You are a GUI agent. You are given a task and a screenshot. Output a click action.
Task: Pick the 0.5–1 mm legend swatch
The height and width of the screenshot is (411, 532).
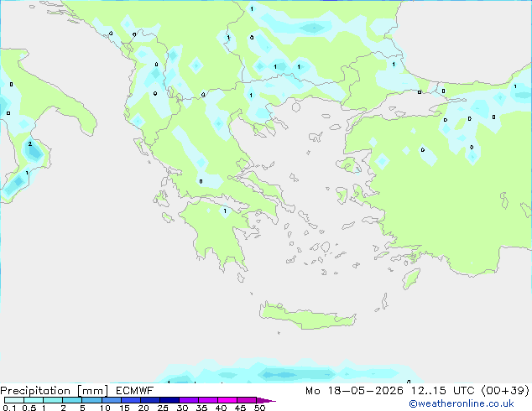pyautogui.click(x=34, y=400)
